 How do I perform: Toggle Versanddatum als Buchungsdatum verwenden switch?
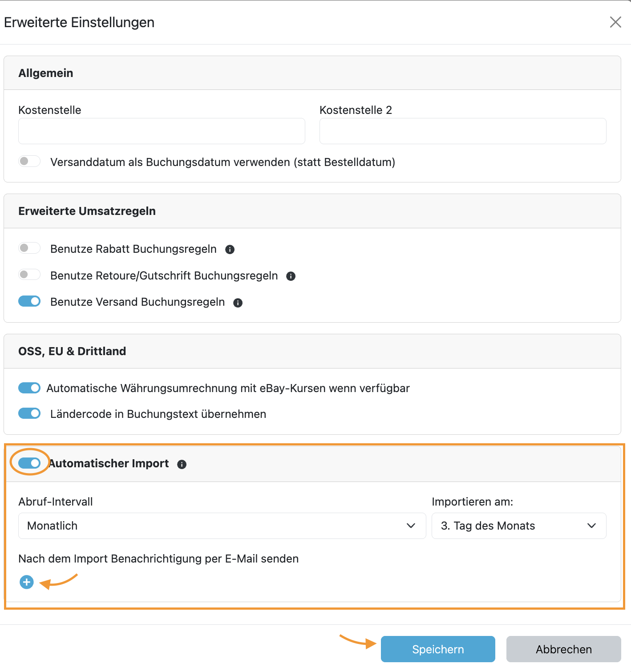29,161
